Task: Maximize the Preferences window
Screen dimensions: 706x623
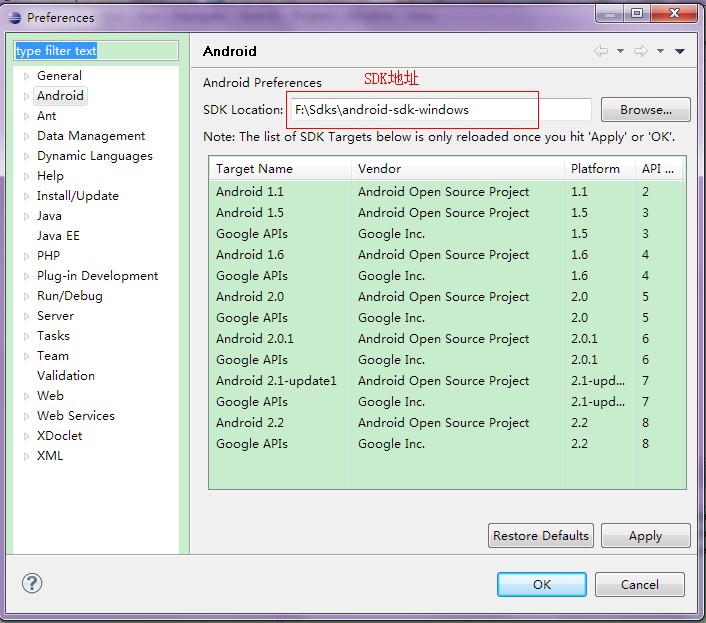Action: [637, 13]
